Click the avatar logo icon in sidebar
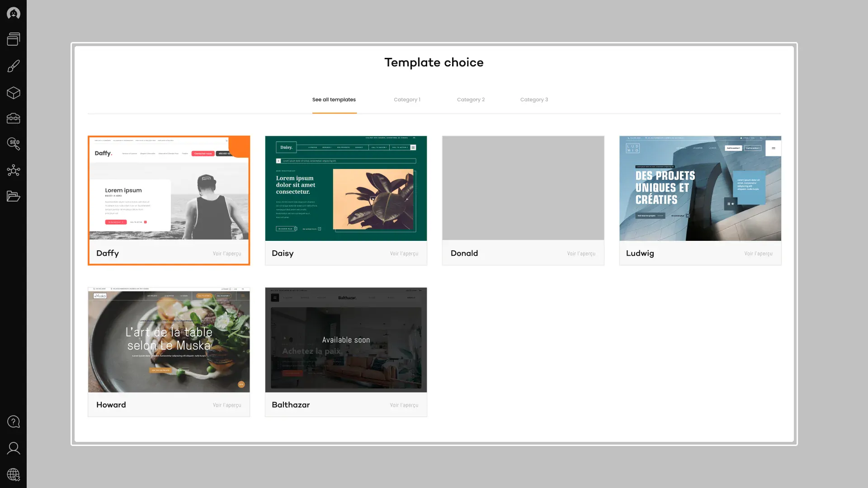868x488 pixels. tap(14, 14)
